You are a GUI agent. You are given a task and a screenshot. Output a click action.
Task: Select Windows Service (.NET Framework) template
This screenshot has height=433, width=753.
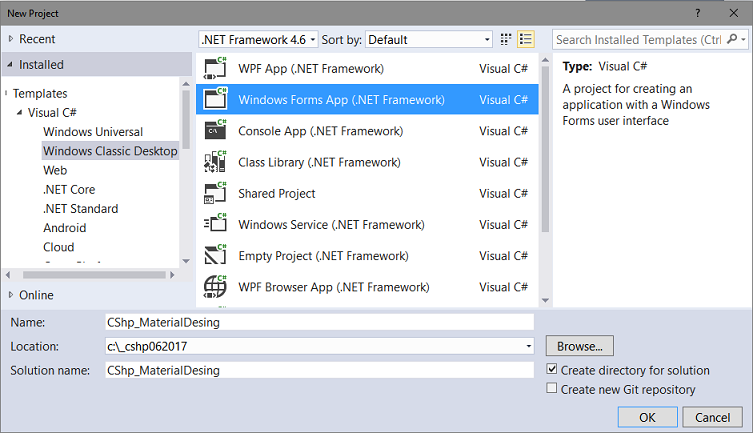(367, 224)
